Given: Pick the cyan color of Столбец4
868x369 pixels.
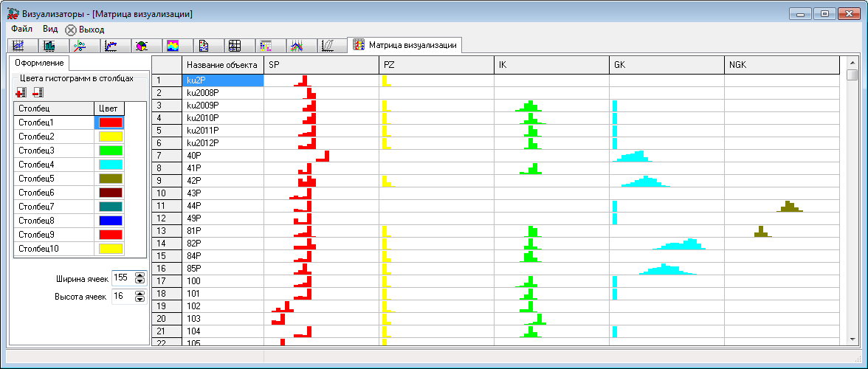Looking at the screenshot, I should tap(110, 165).
